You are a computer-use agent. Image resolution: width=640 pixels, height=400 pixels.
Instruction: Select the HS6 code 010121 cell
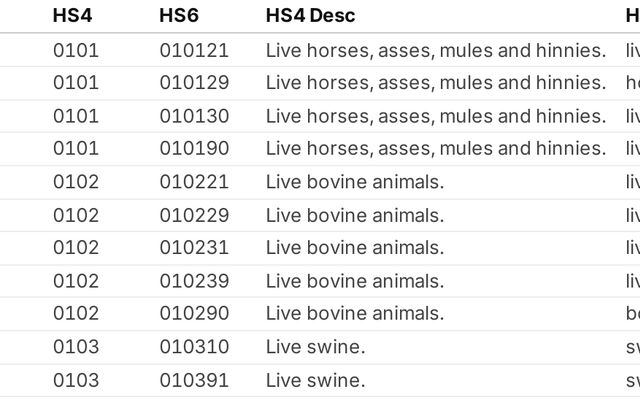click(x=194, y=51)
